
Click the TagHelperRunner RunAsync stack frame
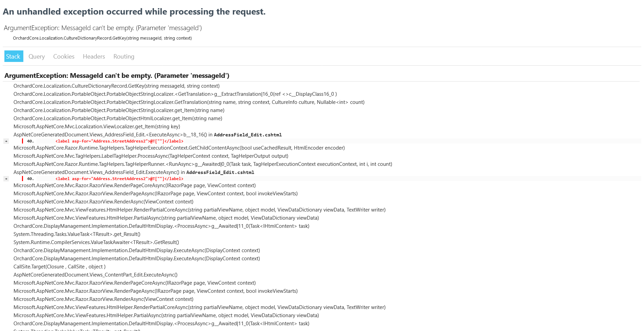(x=203, y=164)
